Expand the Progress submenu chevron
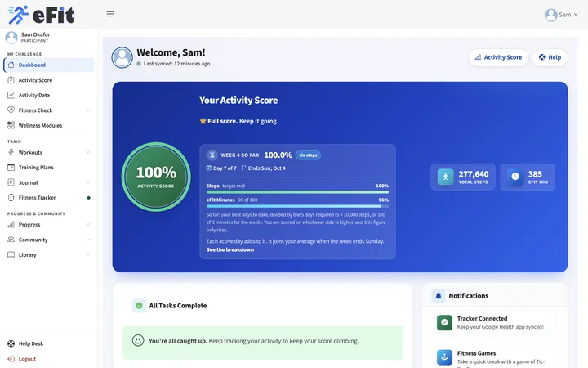Screen dimensions: 588x368 87,225
